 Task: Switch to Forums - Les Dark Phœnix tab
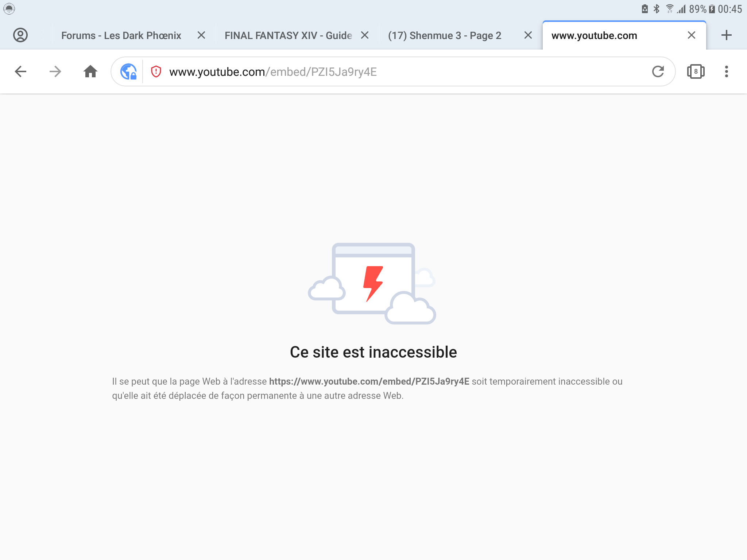tap(121, 35)
